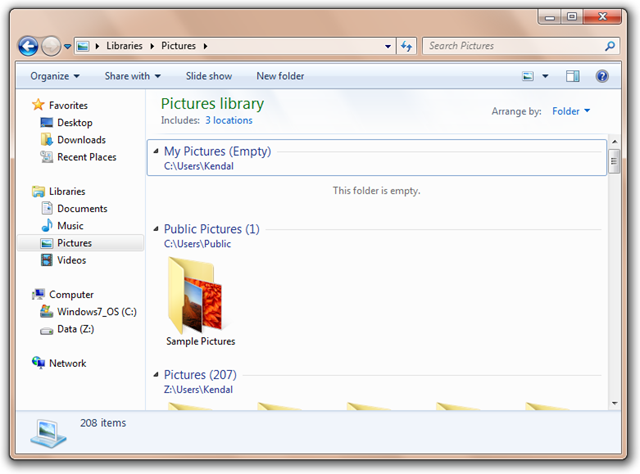Collapse the Public Pictures (1) group
Image resolution: width=640 pixels, height=474 pixels.
pos(156,229)
